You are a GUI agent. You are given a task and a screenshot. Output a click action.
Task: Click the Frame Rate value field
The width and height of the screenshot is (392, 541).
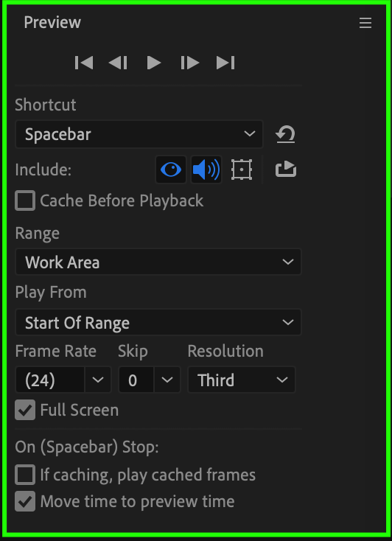50,380
